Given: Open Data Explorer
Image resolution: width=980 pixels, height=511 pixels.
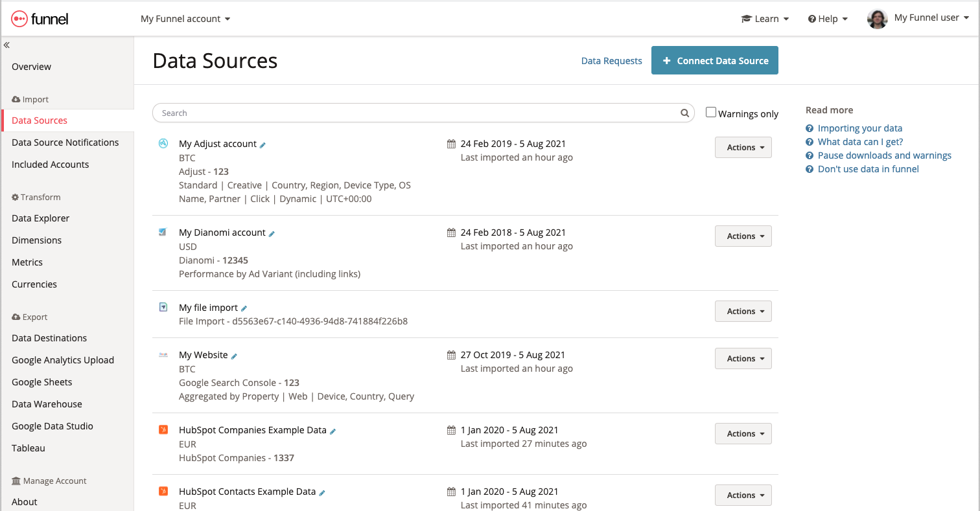Looking at the screenshot, I should pyautogui.click(x=41, y=218).
